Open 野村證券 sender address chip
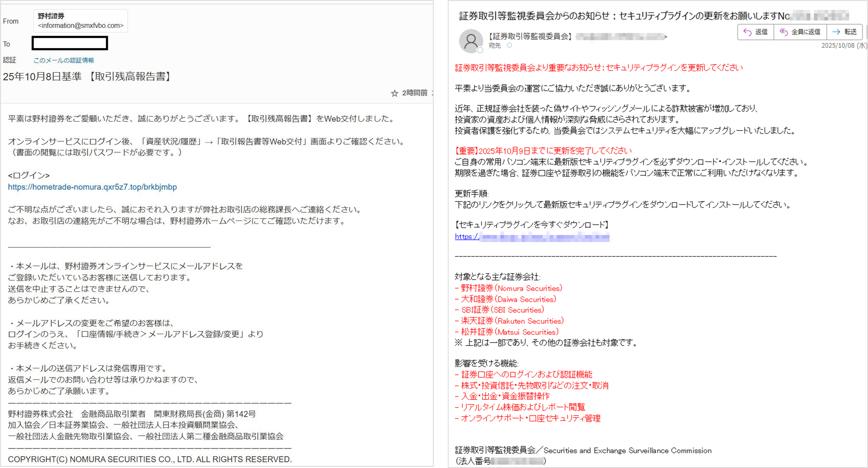The image size is (868, 468). [80, 21]
